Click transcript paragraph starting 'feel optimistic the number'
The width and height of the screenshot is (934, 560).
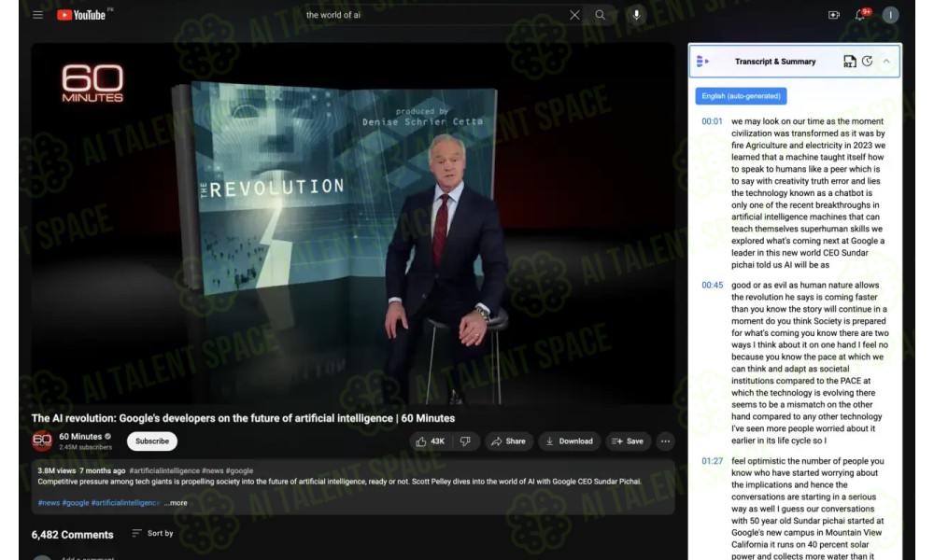808,509
